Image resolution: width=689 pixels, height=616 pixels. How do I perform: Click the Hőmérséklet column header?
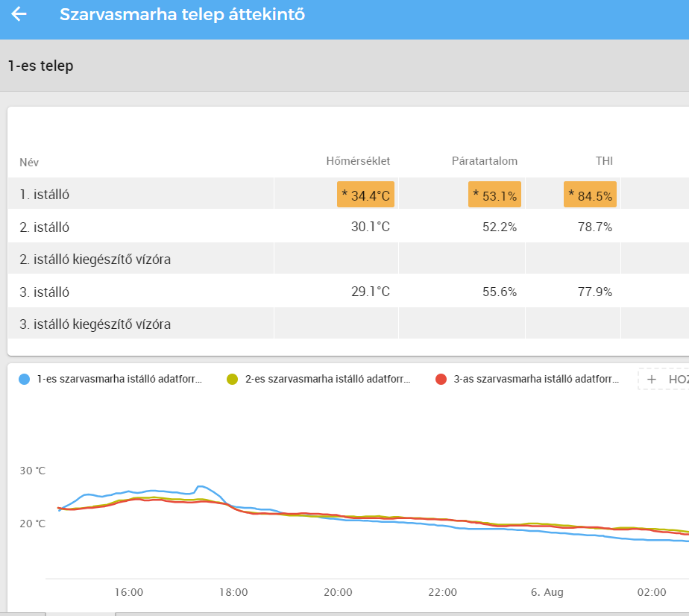(358, 161)
